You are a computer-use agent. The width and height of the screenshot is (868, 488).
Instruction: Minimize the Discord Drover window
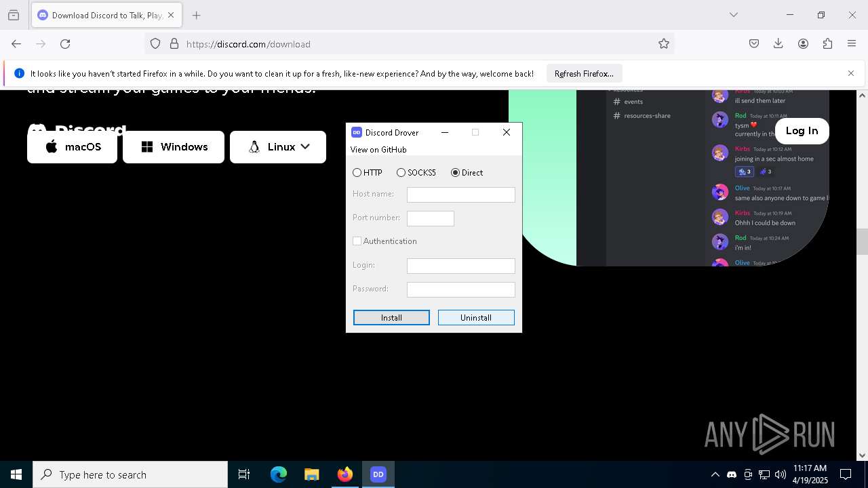point(445,133)
